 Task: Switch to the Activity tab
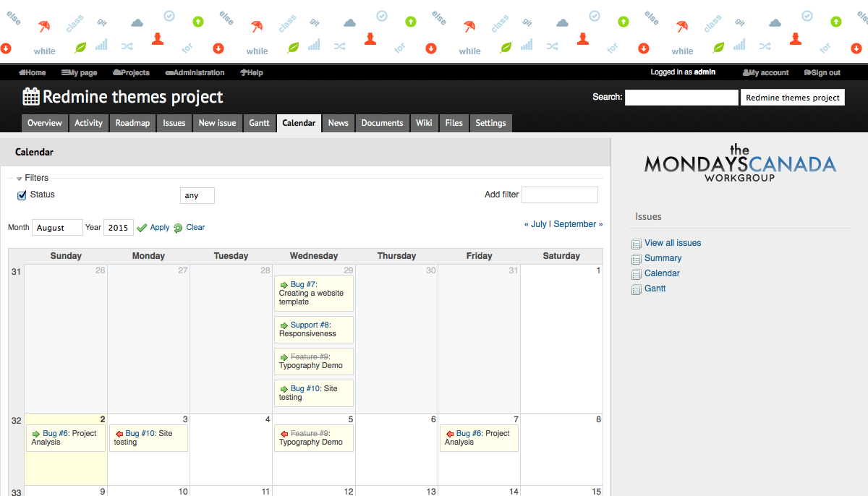coord(89,123)
